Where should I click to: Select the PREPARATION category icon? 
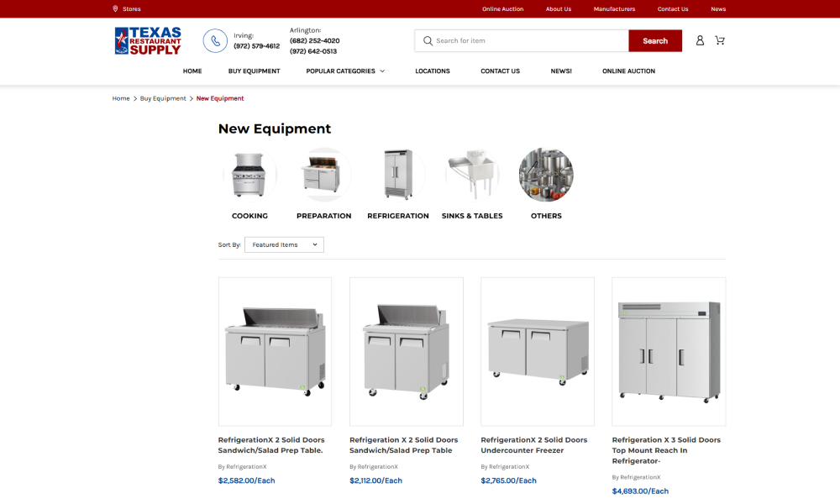click(323, 175)
